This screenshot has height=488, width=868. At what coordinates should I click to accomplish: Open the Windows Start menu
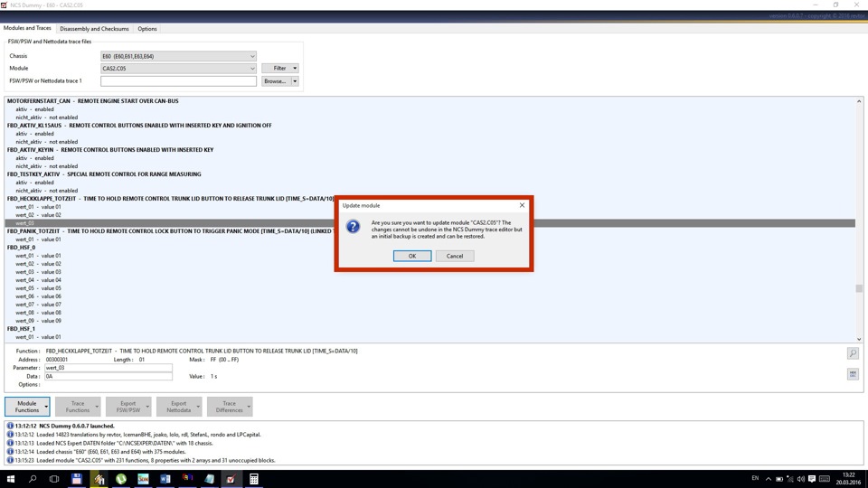coord(11,479)
